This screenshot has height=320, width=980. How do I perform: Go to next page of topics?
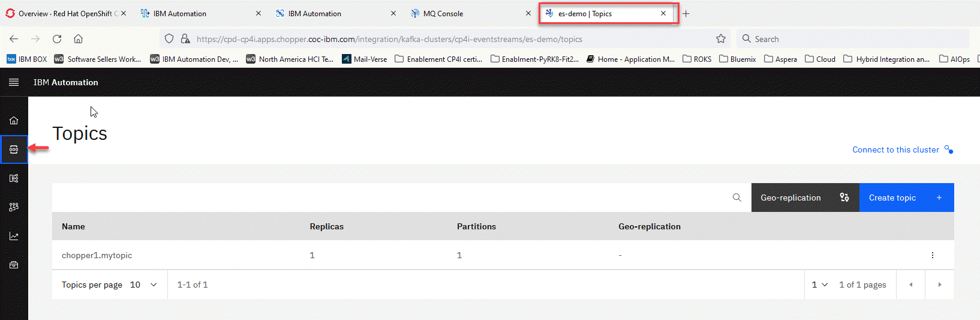click(939, 285)
